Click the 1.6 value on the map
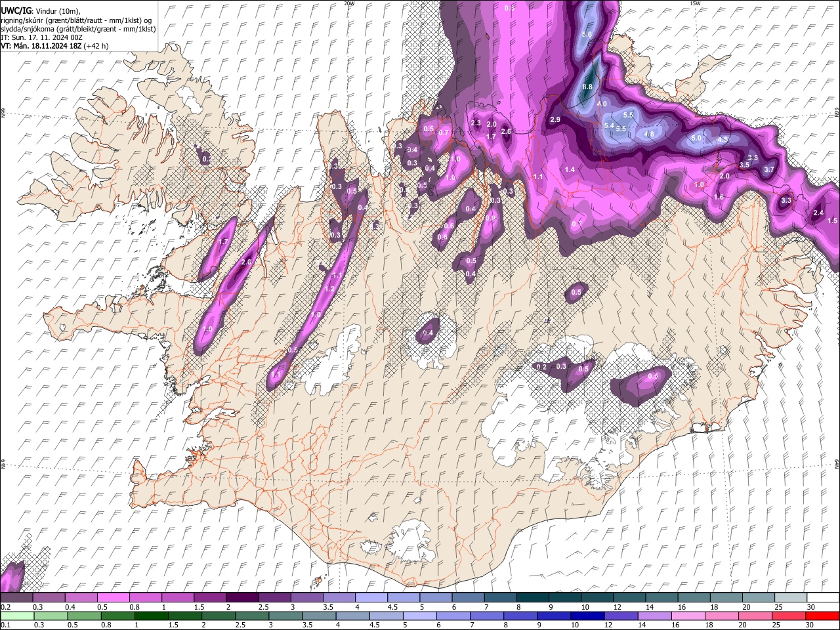840x630 pixels. point(719,197)
